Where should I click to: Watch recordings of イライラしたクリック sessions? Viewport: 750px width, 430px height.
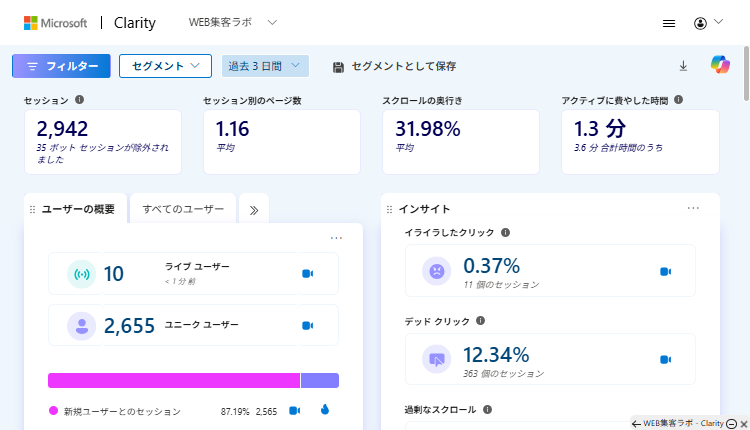[665, 271]
